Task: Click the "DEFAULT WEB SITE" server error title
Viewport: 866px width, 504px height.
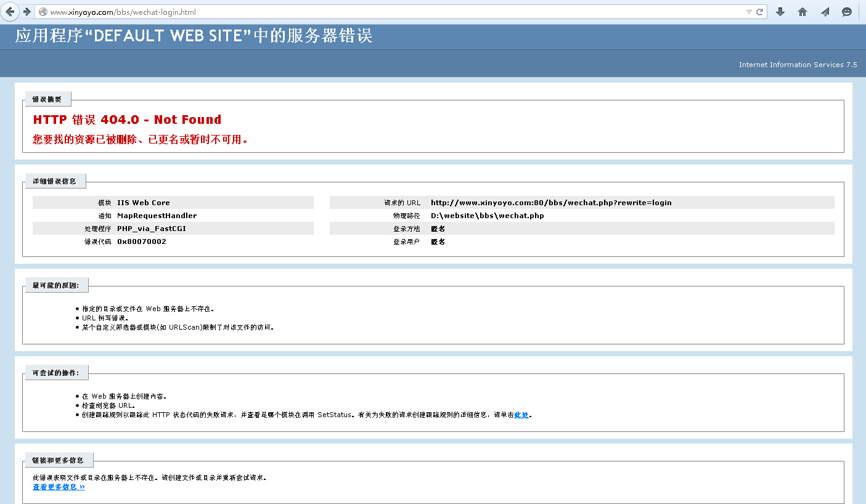Action: pos(194,36)
